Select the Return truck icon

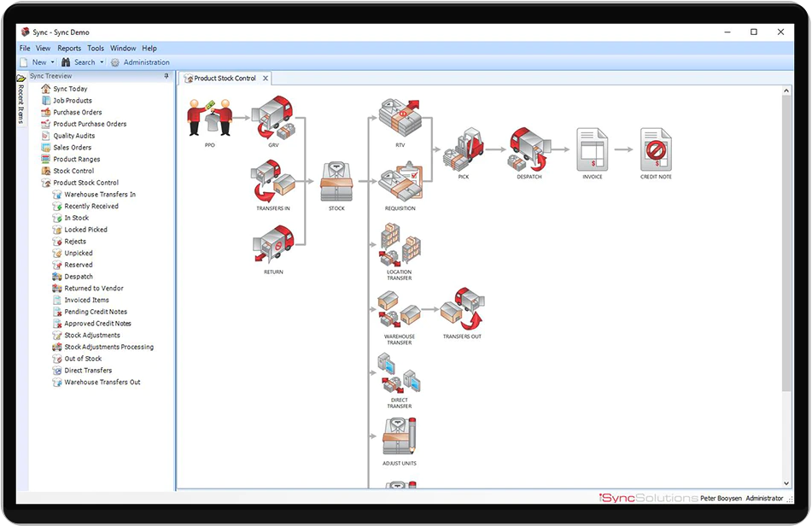[x=273, y=244]
